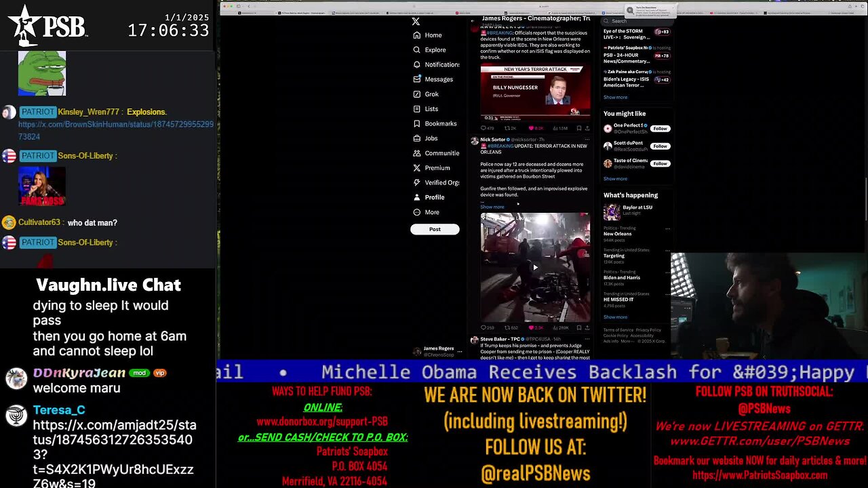This screenshot has height=488, width=868.
Task: Open Baylor at LSU event
Action: coord(637,207)
